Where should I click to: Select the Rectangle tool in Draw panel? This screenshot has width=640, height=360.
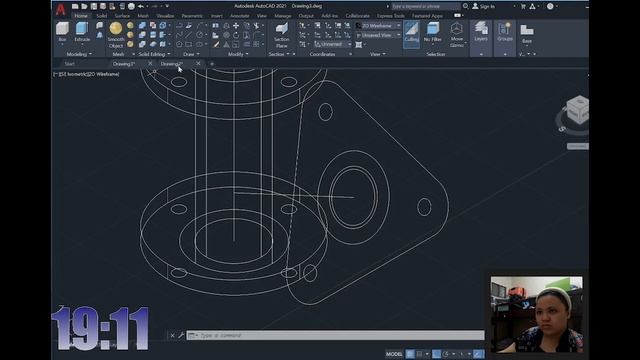pyautogui.click(x=189, y=44)
